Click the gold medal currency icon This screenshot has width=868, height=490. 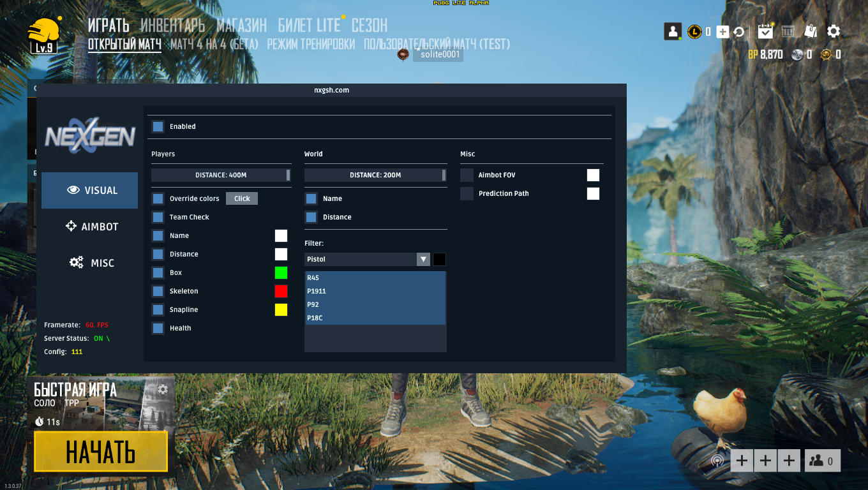point(827,55)
